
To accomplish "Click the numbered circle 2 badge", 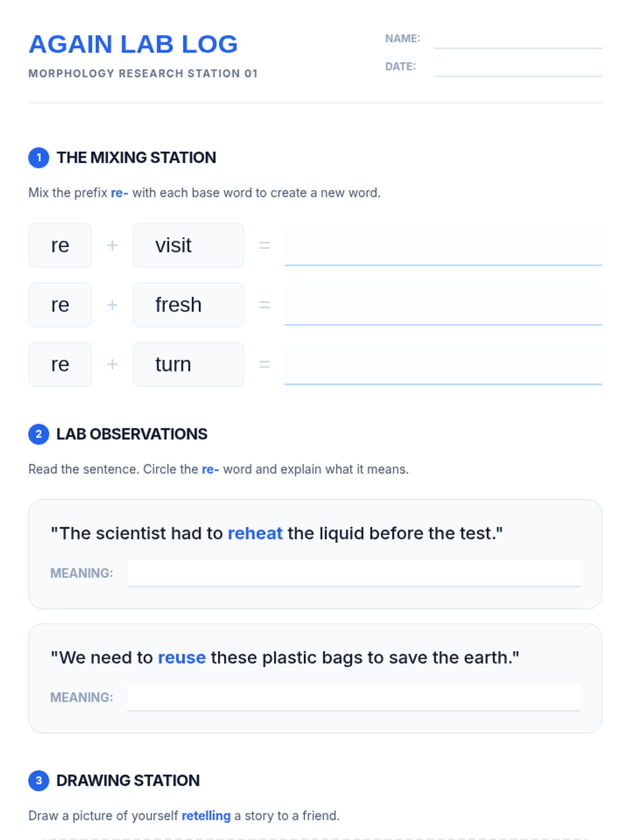I will [x=38, y=434].
